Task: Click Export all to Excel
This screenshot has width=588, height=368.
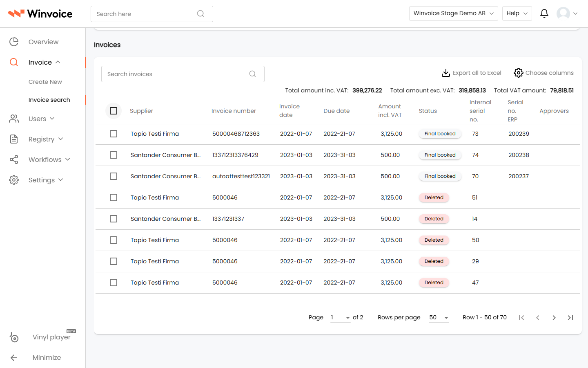Action: 472,73
